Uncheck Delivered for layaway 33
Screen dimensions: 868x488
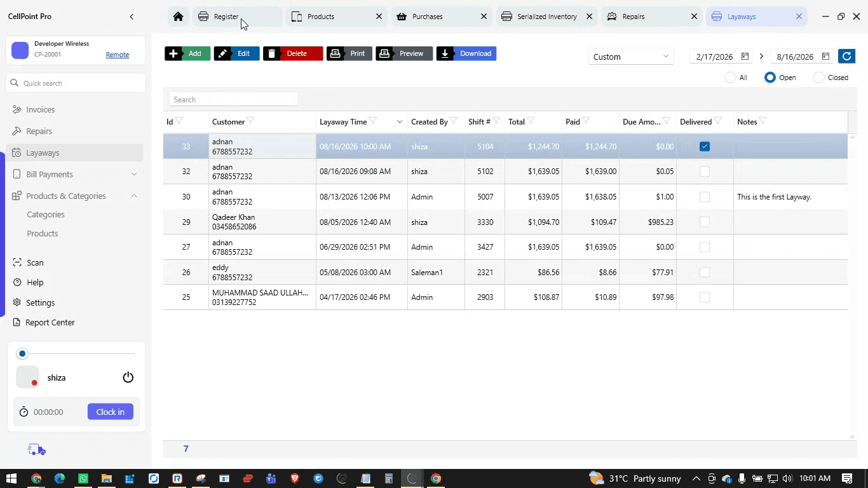pos(705,146)
